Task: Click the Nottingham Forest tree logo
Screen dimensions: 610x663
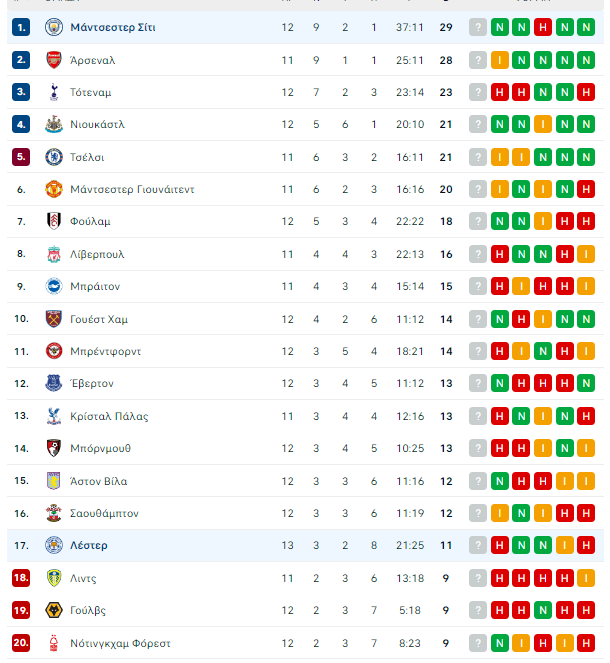Action: [54, 643]
